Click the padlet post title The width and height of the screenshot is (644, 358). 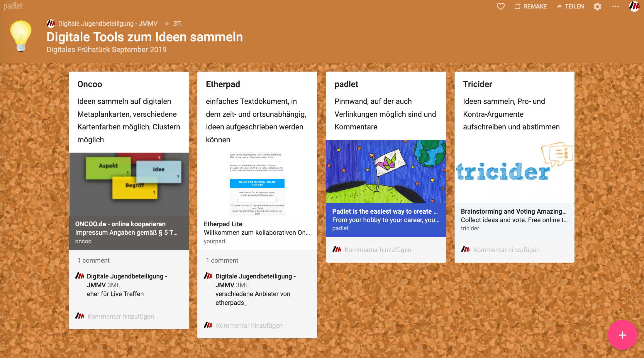[x=346, y=84]
